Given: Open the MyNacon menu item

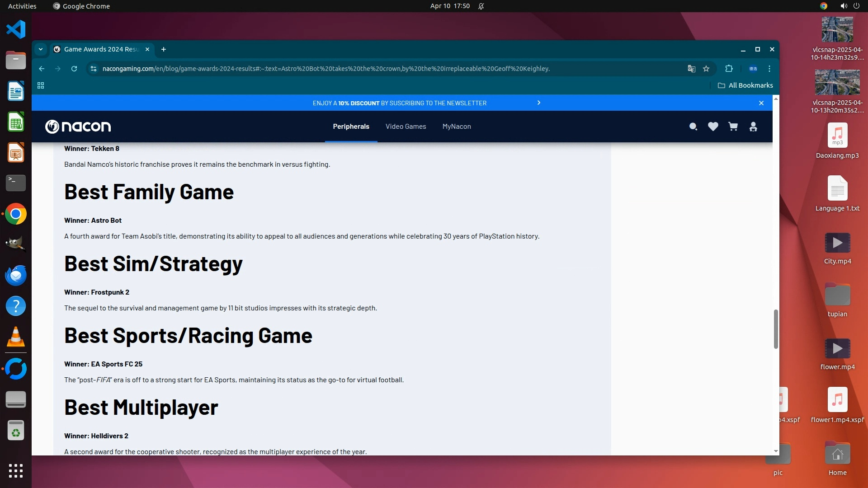Looking at the screenshot, I should (x=457, y=127).
